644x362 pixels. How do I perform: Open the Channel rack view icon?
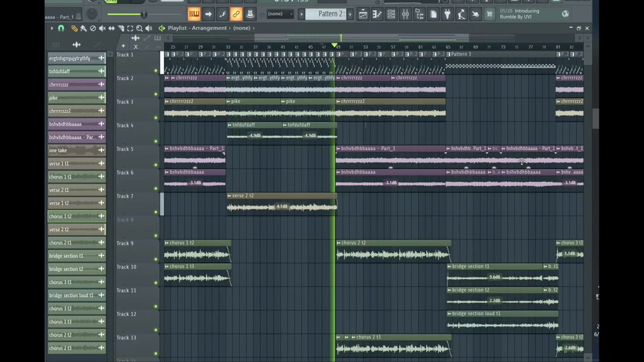[x=391, y=14]
